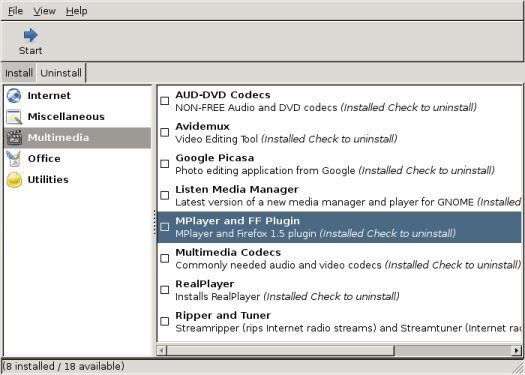The image size is (525, 375).
Task: Open the File menu
Action: click(15, 11)
